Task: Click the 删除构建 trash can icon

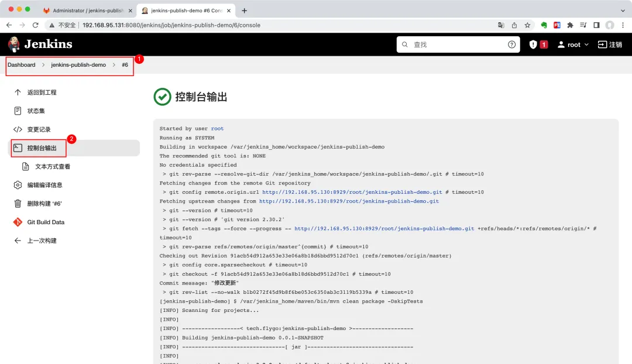Action: point(18,204)
